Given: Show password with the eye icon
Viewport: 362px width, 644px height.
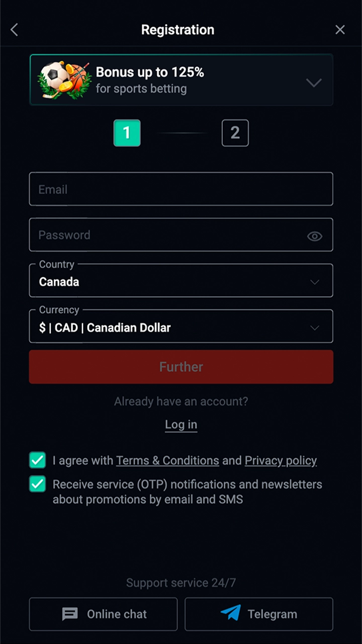Looking at the screenshot, I should tap(315, 236).
